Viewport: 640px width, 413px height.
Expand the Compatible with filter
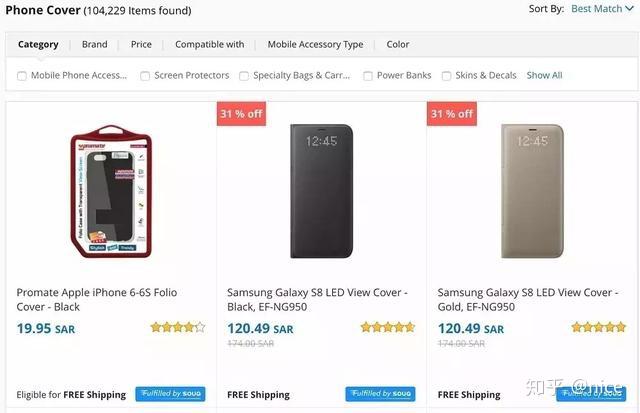click(x=209, y=44)
